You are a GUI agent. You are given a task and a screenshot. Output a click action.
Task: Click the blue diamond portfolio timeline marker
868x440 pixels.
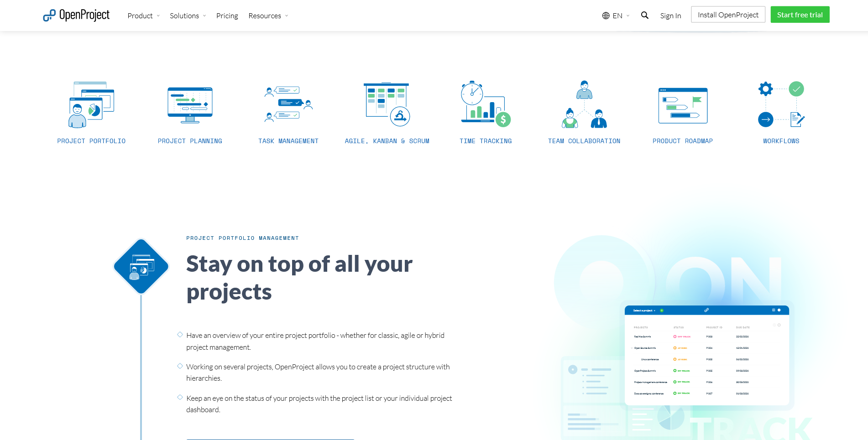point(141,267)
